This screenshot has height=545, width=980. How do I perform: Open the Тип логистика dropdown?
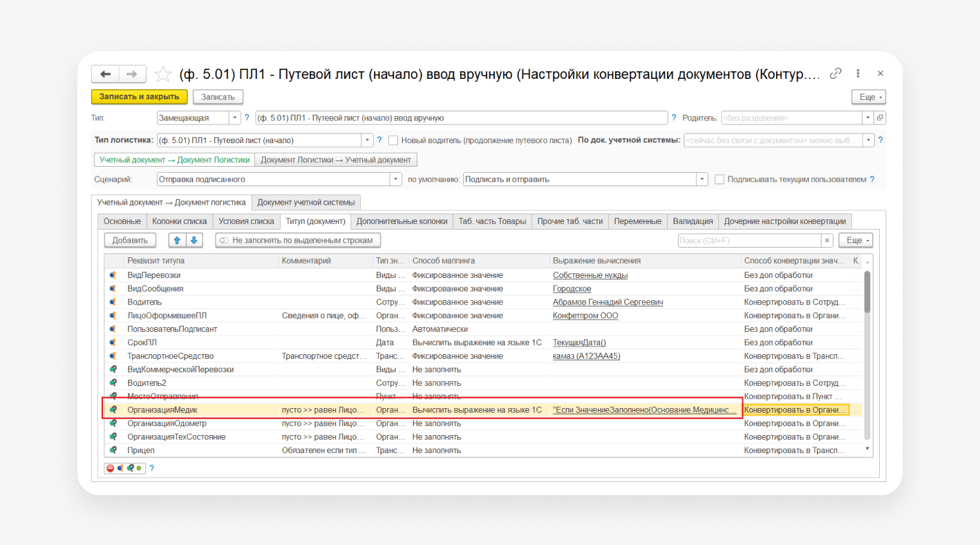(368, 140)
